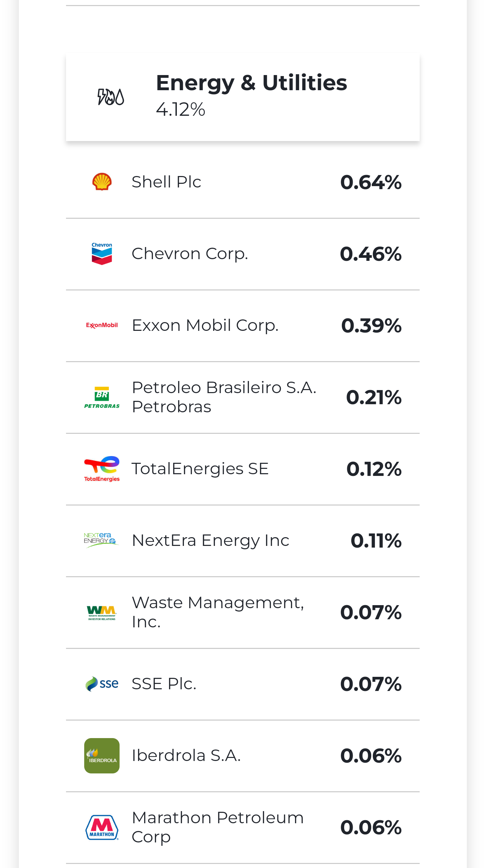Click the NextEra Energy logo
This screenshot has width=485, height=868.
click(101, 540)
